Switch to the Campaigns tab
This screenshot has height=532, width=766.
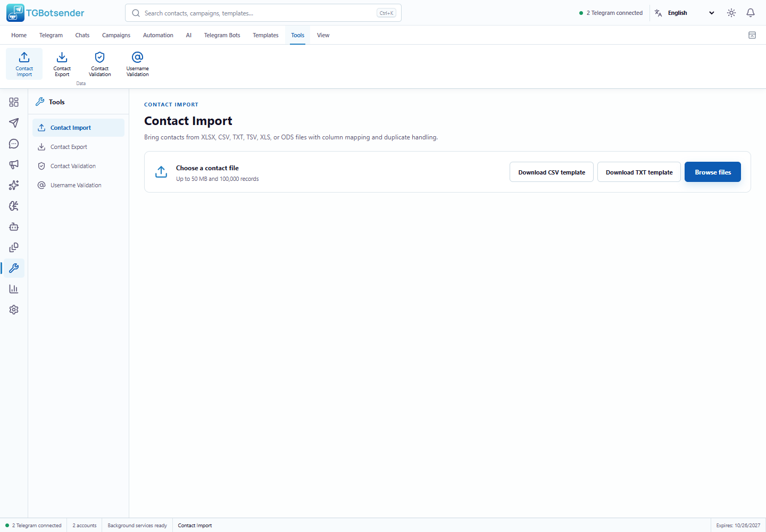(116, 35)
